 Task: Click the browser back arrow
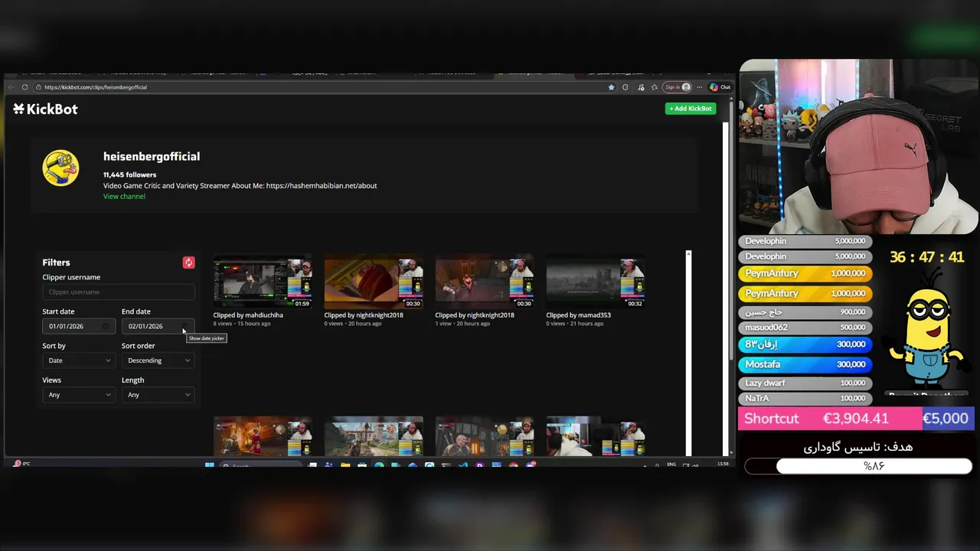tap(12, 87)
